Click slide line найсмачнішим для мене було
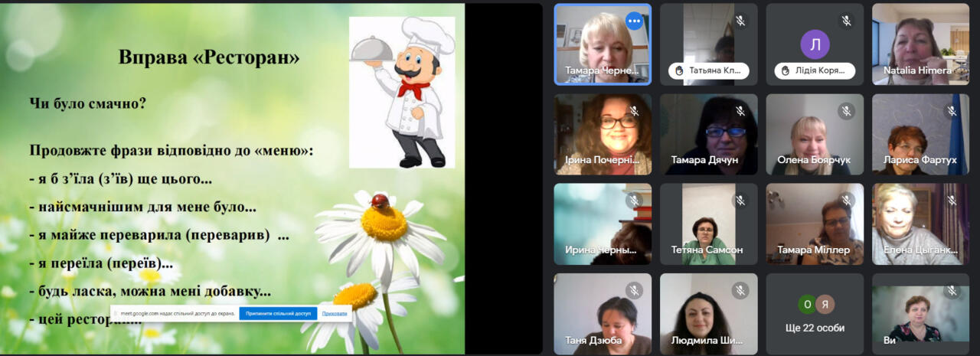The image size is (980, 356). (142, 207)
